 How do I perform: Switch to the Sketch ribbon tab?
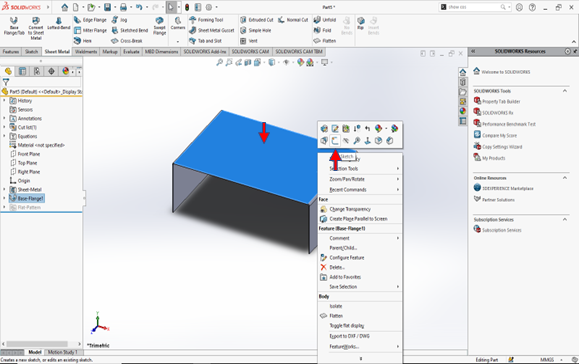point(31,52)
